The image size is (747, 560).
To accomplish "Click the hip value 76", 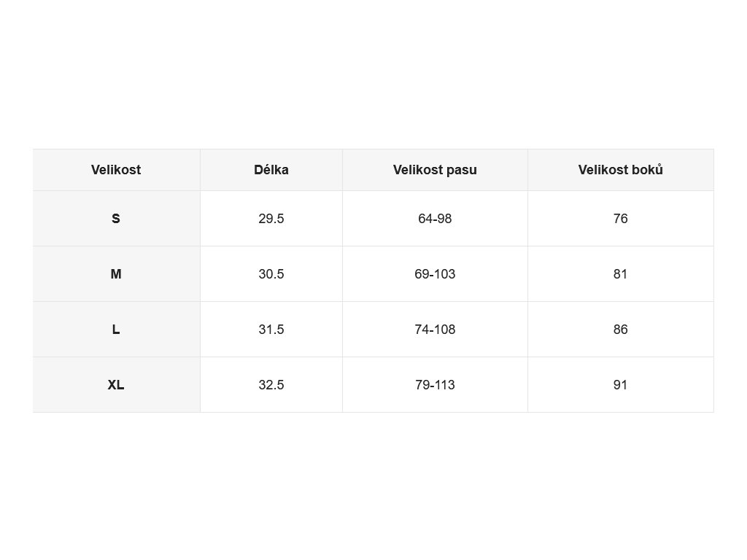I will click(620, 219).
